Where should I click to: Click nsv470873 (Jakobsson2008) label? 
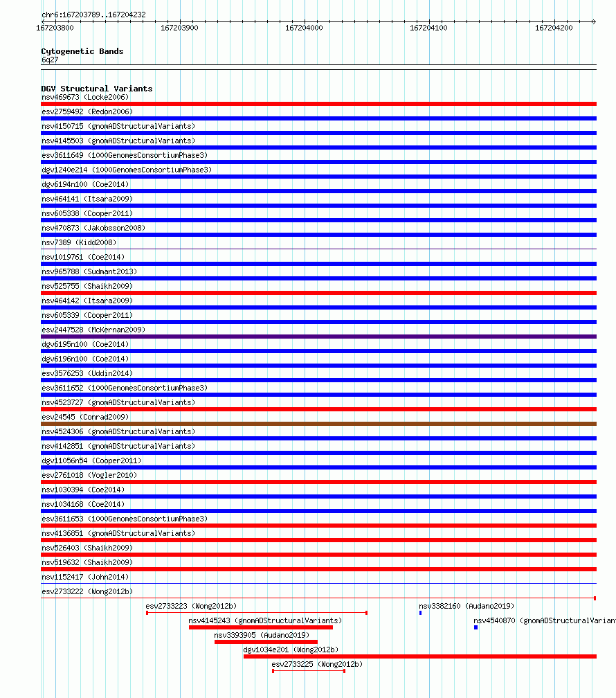[93, 228]
